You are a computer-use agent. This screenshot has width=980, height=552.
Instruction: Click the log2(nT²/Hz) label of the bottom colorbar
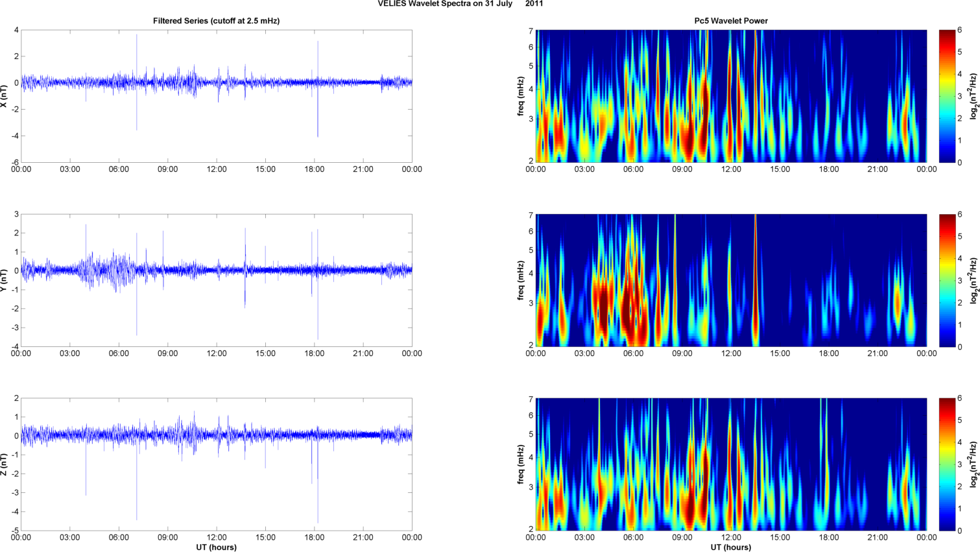point(974,464)
